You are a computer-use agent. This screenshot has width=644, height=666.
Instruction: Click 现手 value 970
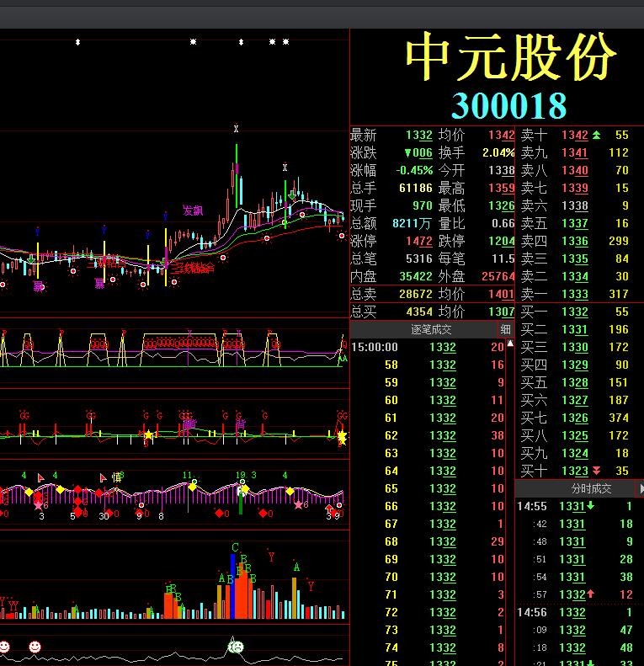pos(423,206)
